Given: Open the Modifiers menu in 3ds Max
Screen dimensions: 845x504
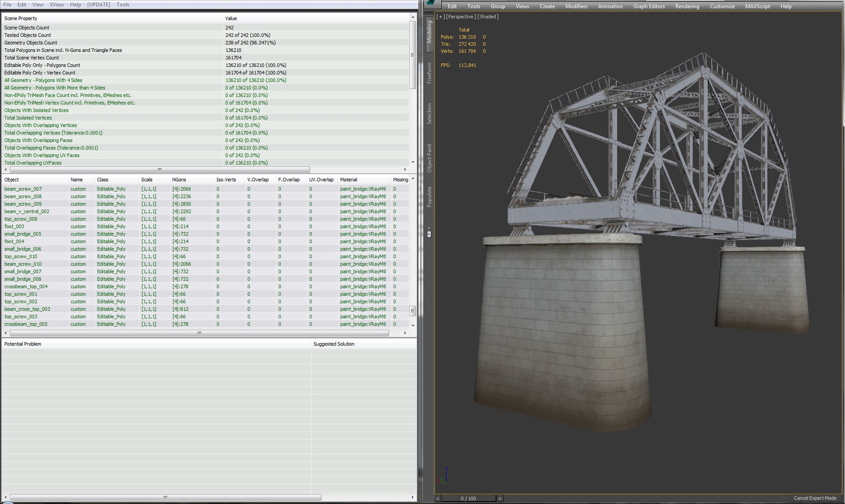Looking at the screenshot, I should (576, 7).
